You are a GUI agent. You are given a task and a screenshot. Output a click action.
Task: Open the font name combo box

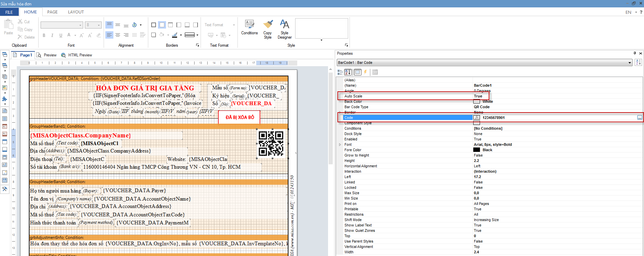62,25
